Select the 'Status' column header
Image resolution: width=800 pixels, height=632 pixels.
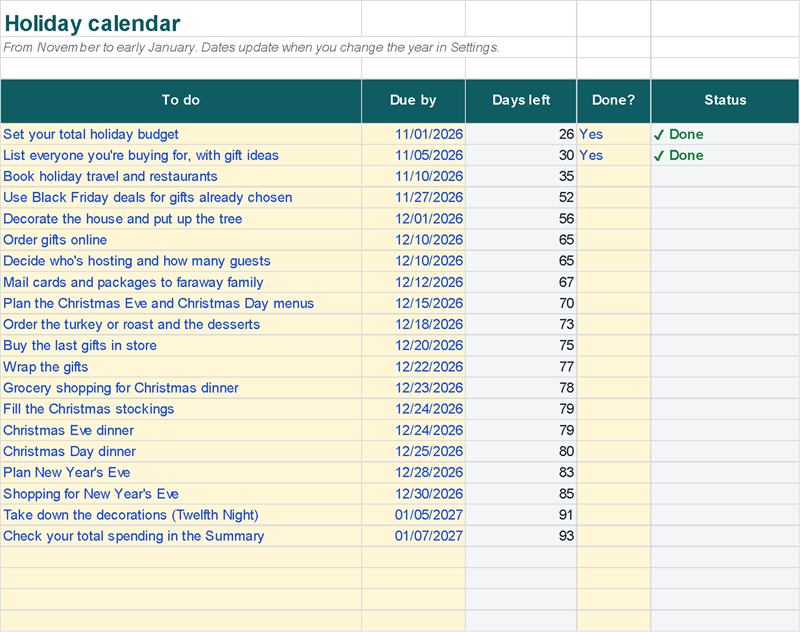pyautogui.click(x=725, y=100)
